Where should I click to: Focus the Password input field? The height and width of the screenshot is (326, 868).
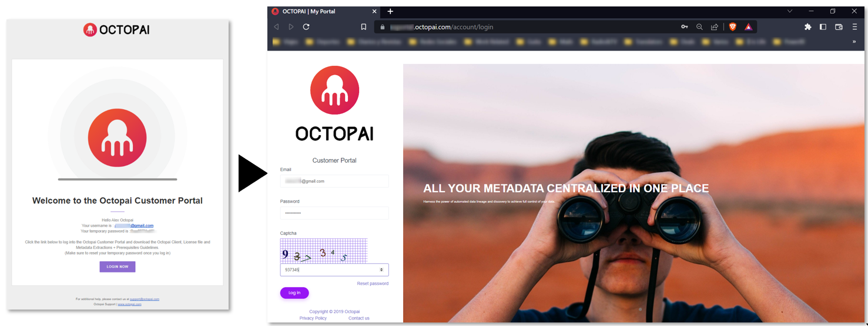coord(334,213)
